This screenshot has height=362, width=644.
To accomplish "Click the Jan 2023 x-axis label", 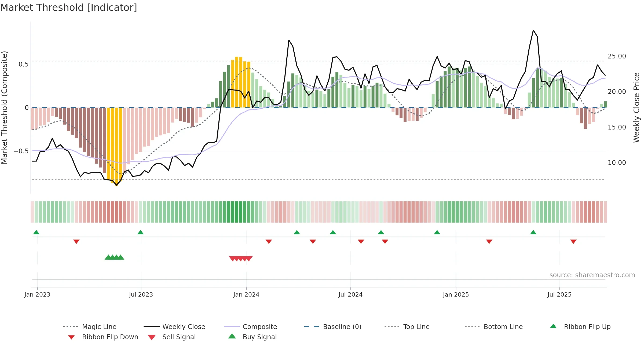I will 37,295.
